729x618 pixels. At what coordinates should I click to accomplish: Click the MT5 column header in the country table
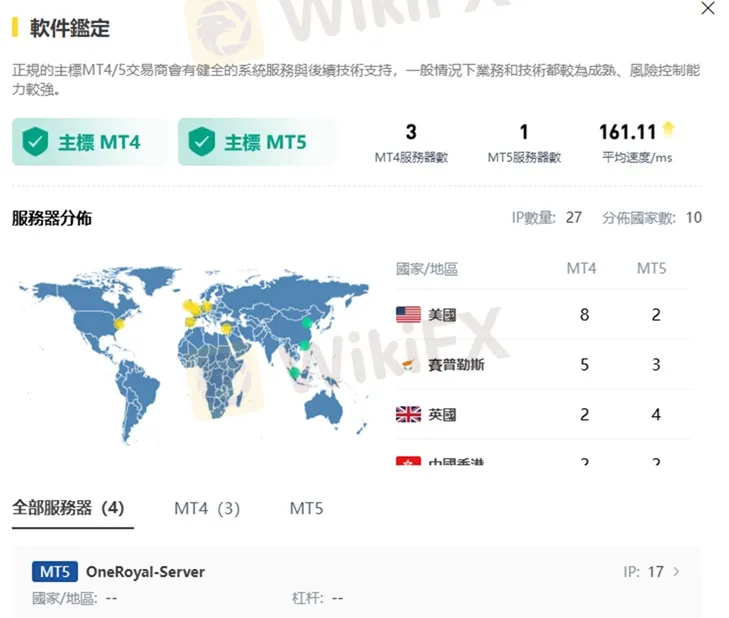tap(651, 268)
